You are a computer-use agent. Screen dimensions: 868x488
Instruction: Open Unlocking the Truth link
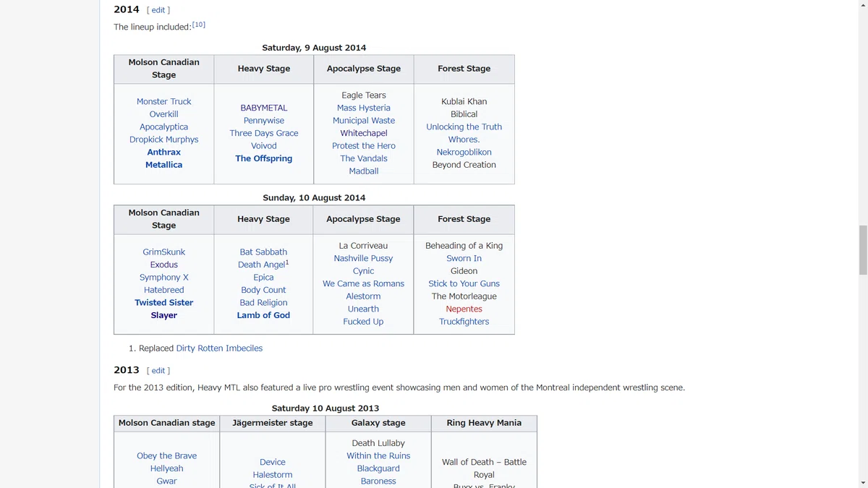[x=464, y=127]
